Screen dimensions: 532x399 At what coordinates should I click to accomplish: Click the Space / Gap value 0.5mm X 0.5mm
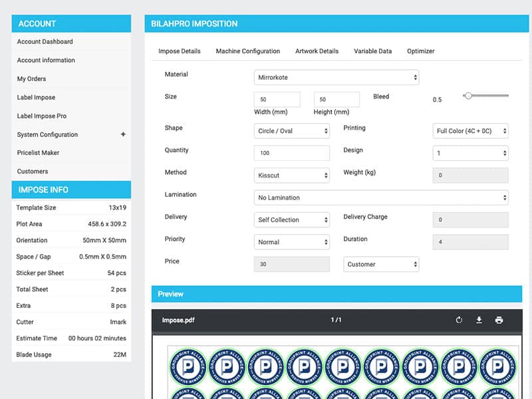coord(102,257)
